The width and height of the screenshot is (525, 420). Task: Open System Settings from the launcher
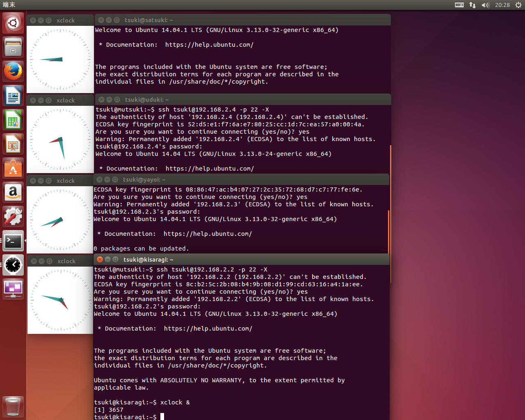click(x=13, y=216)
